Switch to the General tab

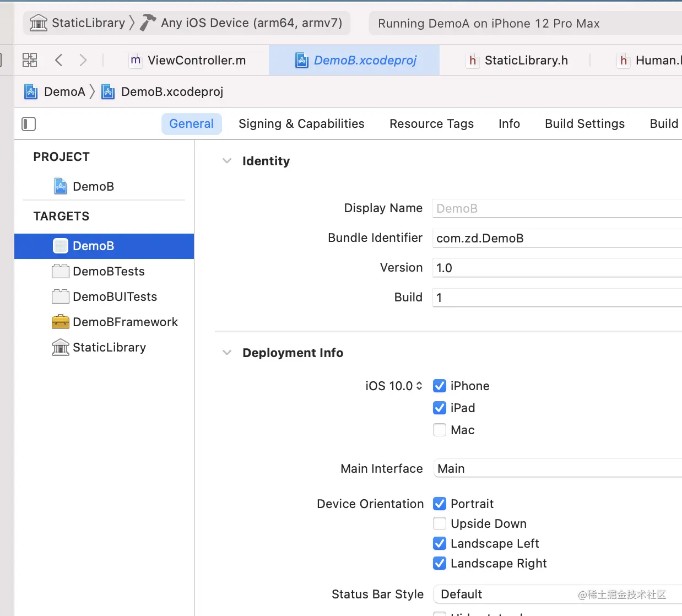[191, 124]
